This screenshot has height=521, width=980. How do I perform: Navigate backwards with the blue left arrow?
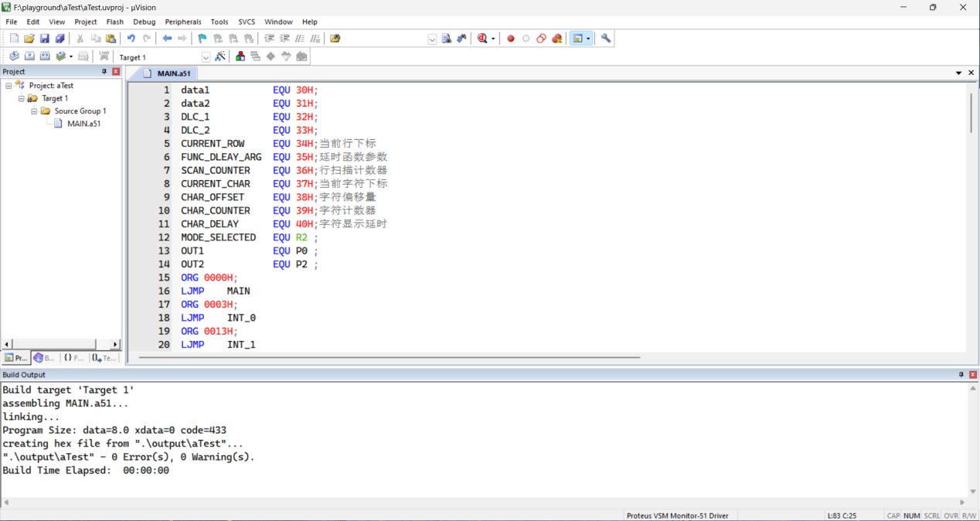point(167,39)
